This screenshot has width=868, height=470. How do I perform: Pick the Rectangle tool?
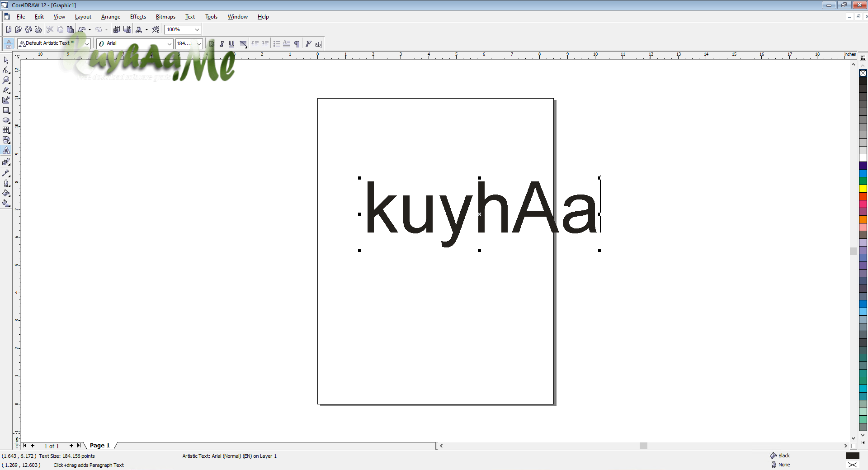coord(6,110)
